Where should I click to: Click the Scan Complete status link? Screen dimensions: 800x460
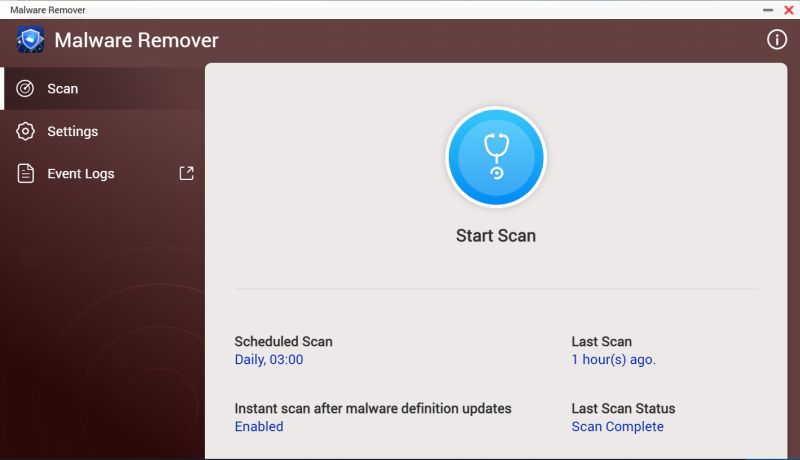click(x=617, y=426)
